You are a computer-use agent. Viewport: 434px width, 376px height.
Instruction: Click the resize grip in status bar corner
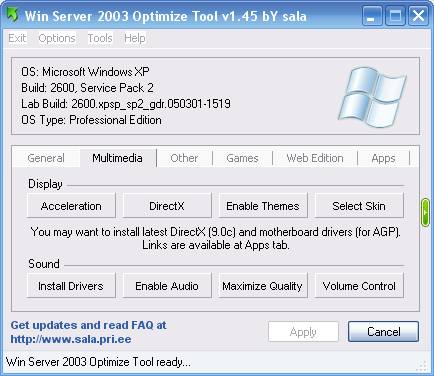pyautogui.click(x=422, y=367)
